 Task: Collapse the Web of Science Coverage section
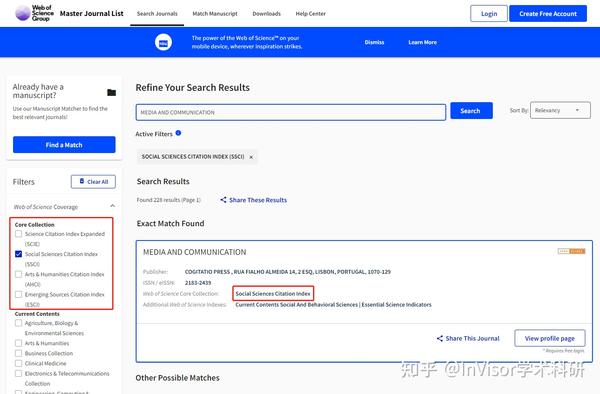pyautogui.click(x=112, y=206)
